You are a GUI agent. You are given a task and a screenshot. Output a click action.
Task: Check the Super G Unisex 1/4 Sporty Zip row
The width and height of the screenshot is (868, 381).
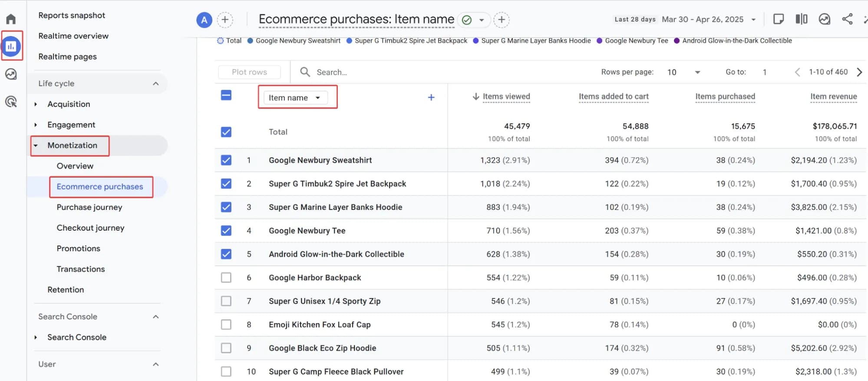click(x=226, y=301)
